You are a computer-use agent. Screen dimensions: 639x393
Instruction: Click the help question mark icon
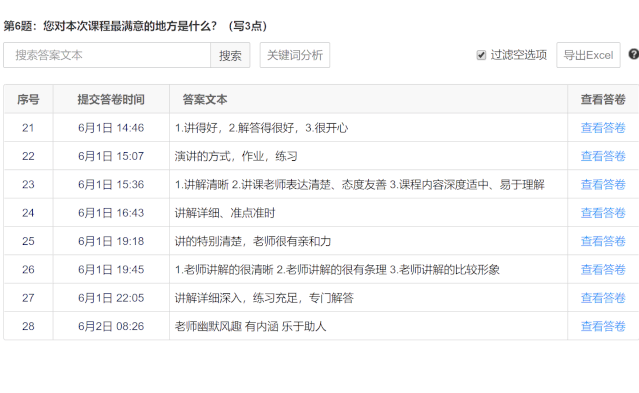pos(634,54)
